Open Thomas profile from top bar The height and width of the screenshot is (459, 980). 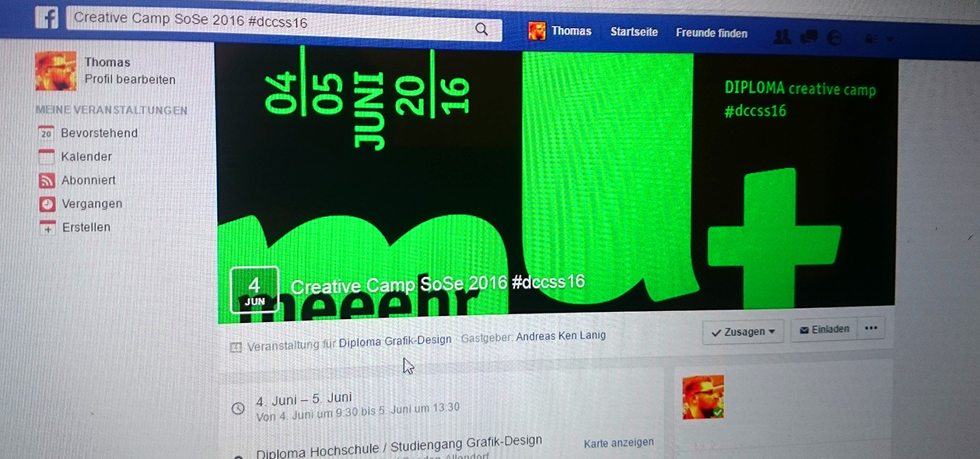pyautogui.click(x=572, y=31)
